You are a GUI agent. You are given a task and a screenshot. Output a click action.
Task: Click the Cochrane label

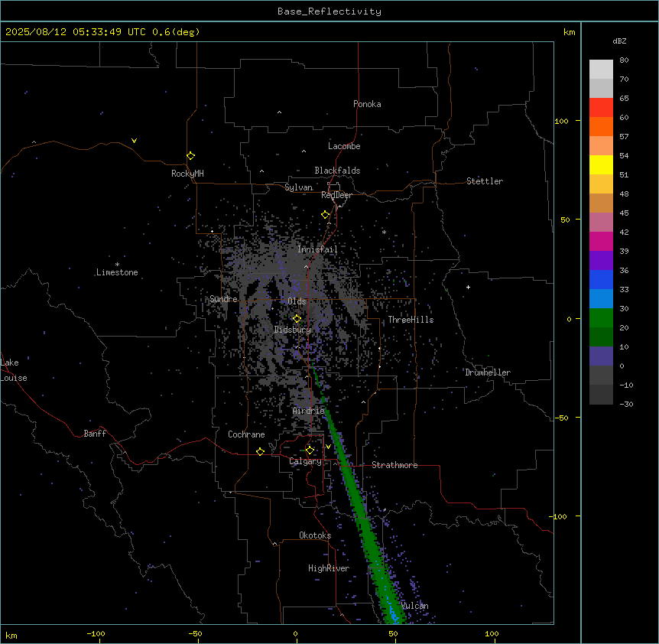(x=246, y=434)
